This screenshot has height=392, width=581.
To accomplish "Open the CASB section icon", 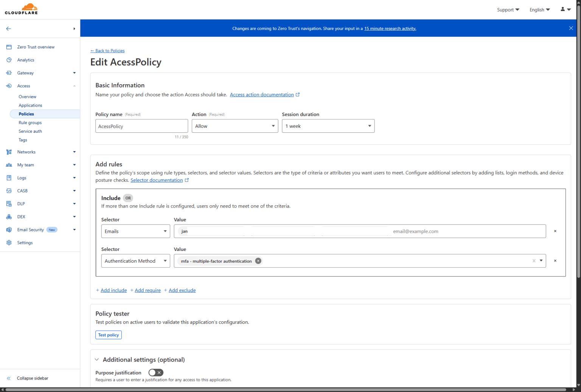I will point(9,191).
